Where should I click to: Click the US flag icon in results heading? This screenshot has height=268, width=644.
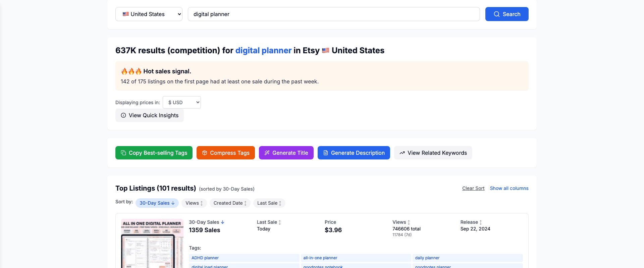(325, 51)
